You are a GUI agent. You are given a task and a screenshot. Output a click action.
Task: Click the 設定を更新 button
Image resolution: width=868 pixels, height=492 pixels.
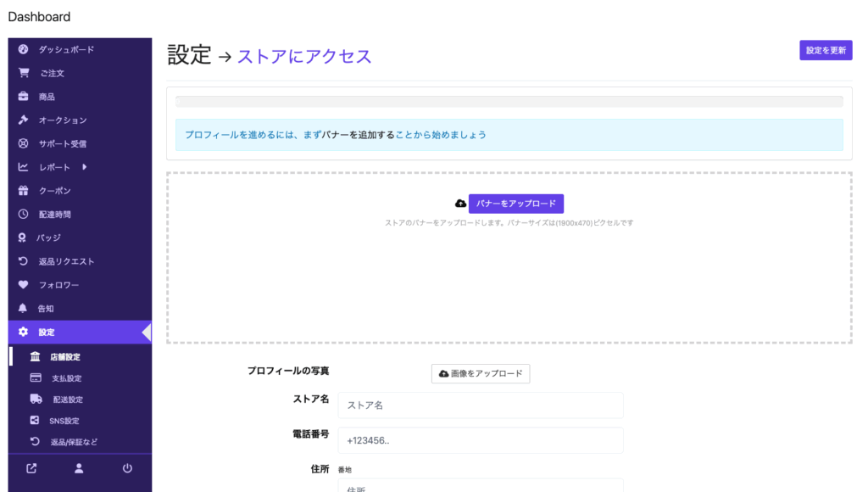[825, 50]
